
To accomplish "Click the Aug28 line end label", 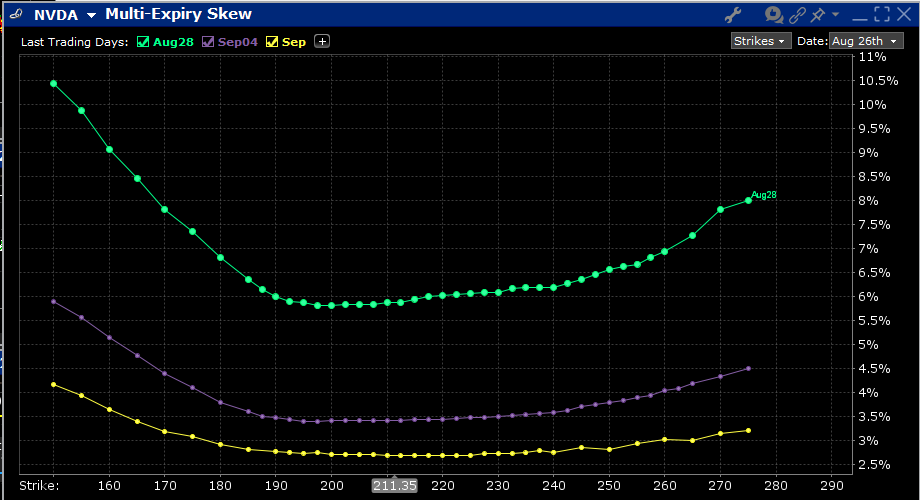I will pos(764,195).
